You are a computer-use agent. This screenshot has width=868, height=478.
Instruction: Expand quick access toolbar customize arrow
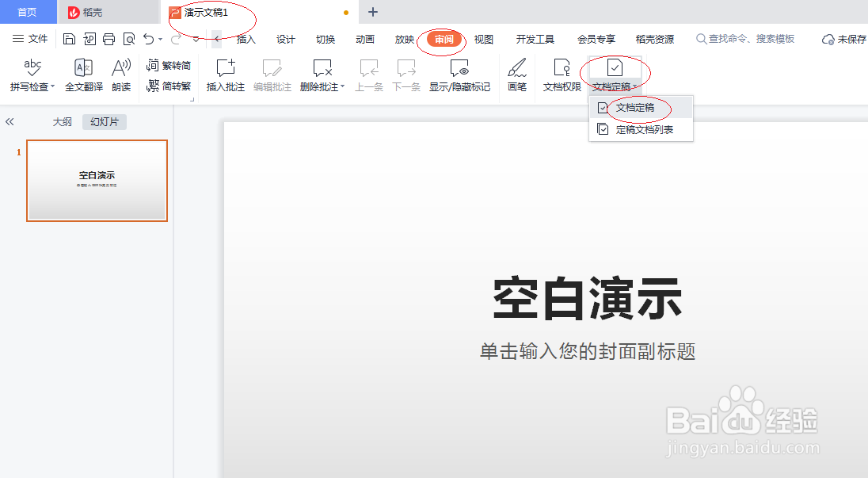point(196,40)
